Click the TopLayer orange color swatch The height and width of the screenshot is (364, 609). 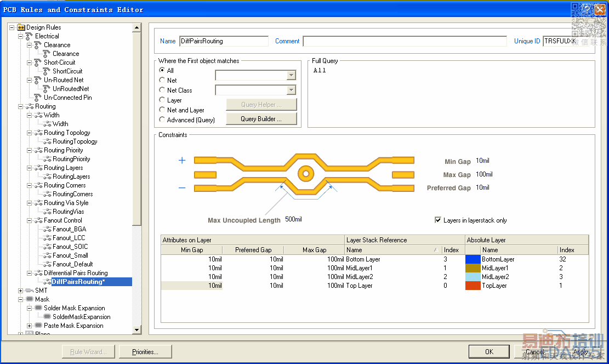pyautogui.click(x=473, y=286)
